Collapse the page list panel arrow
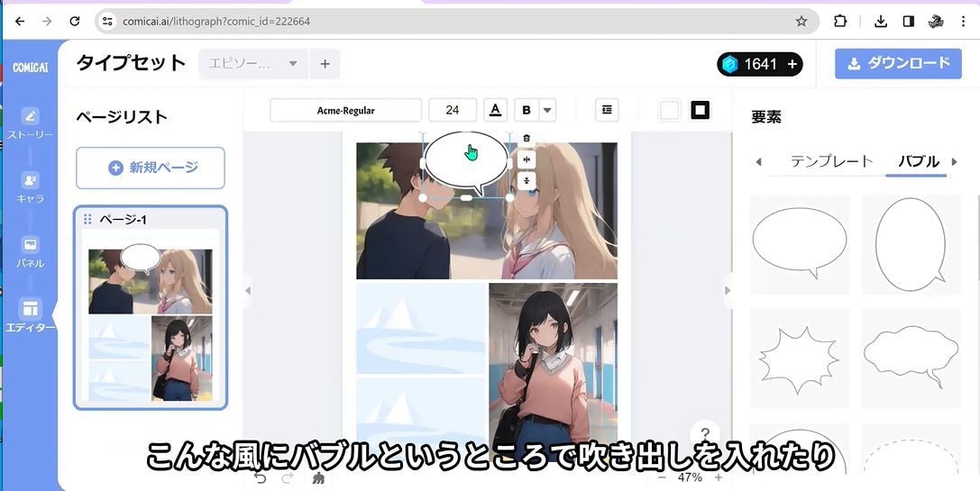 click(x=248, y=290)
